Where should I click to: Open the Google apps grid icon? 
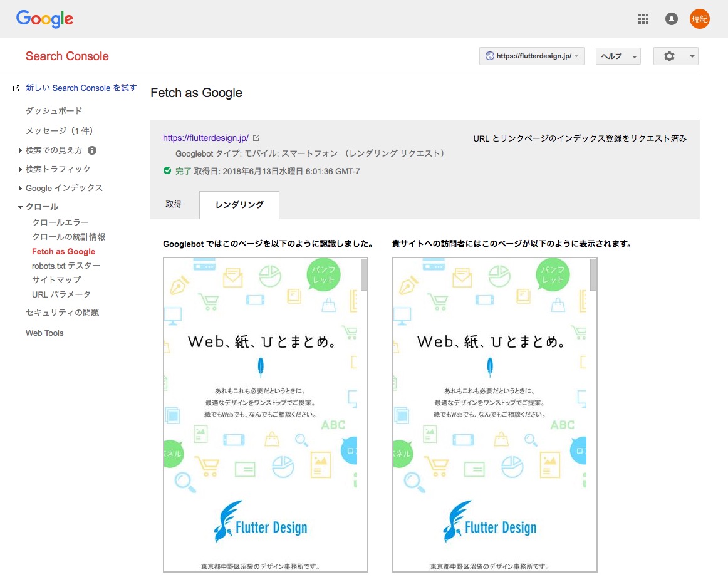(643, 19)
